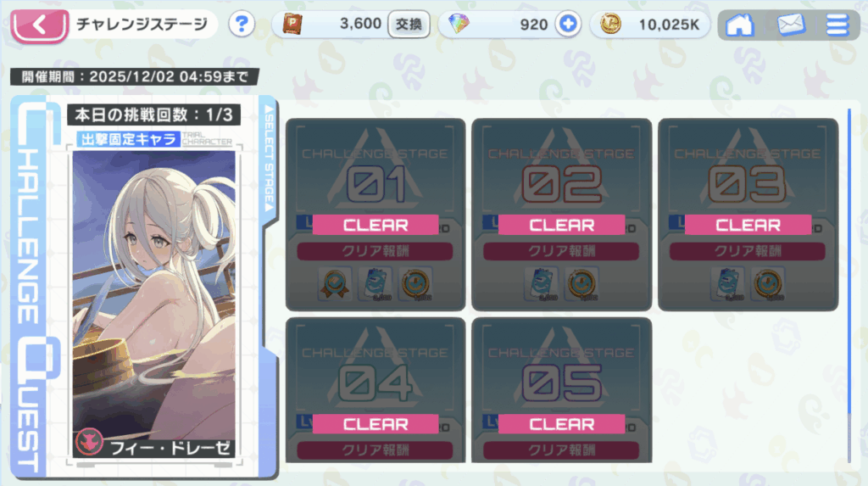Viewport: 868px width, 486px height.
Task: Tap the pink back arrow button
Action: click(x=40, y=25)
